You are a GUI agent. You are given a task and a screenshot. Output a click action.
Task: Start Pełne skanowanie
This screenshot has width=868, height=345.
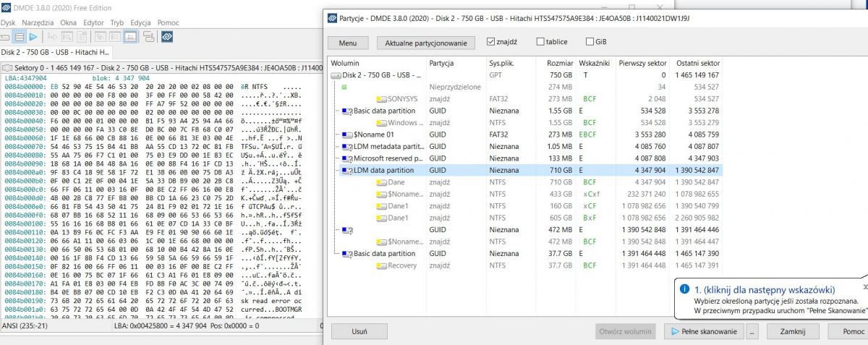click(x=704, y=332)
